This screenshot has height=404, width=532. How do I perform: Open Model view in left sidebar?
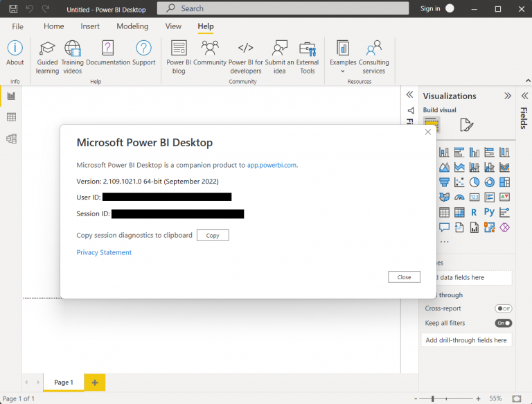tap(11, 139)
